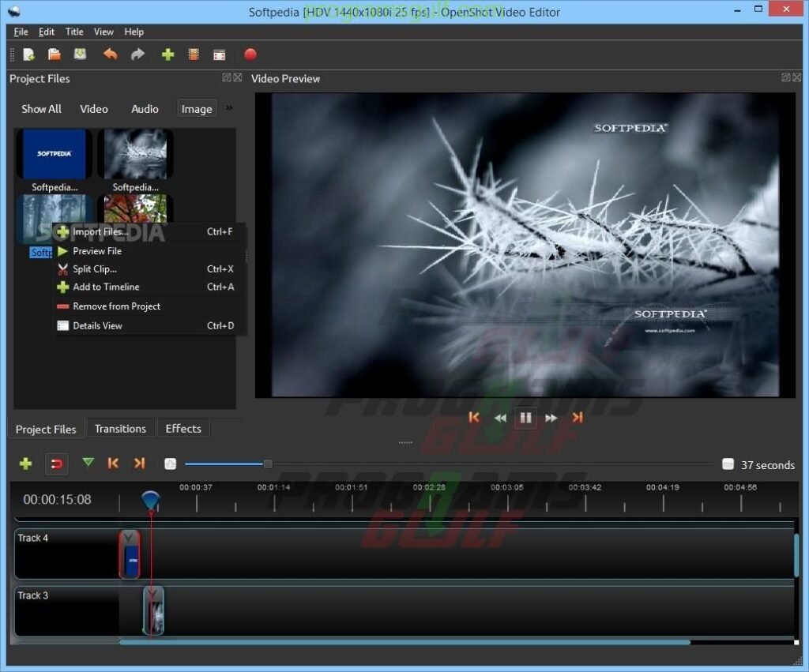Jump to start of video preview
The height and width of the screenshot is (672, 809).
tap(474, 418)
